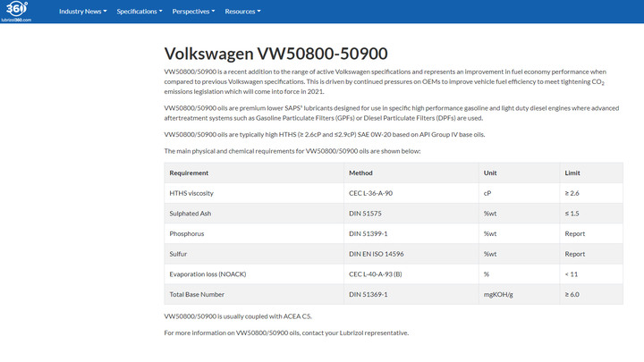The width and height of the screenshot is (644, 362).
Task: Open the Perspectives dropdown
Action: [193, 12]
